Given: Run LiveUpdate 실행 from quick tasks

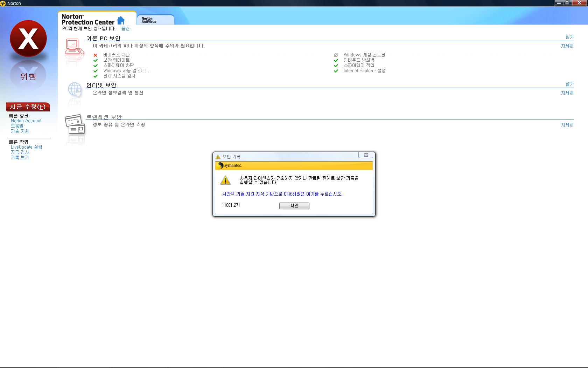Looking at the screenshot, I should click(26, 147).
